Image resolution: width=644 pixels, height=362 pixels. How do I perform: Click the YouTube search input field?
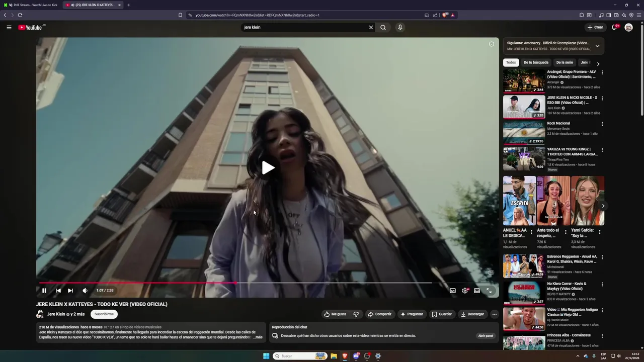[x=304, y=27]
